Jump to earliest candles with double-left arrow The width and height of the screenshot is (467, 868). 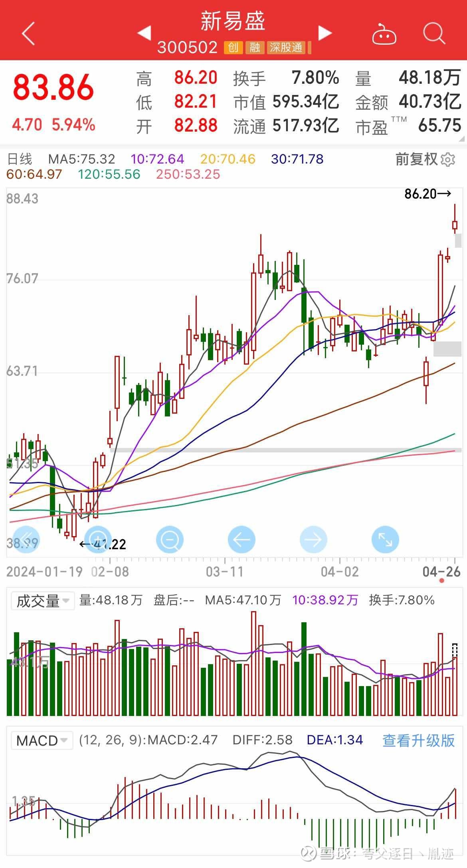click(26, 540)
